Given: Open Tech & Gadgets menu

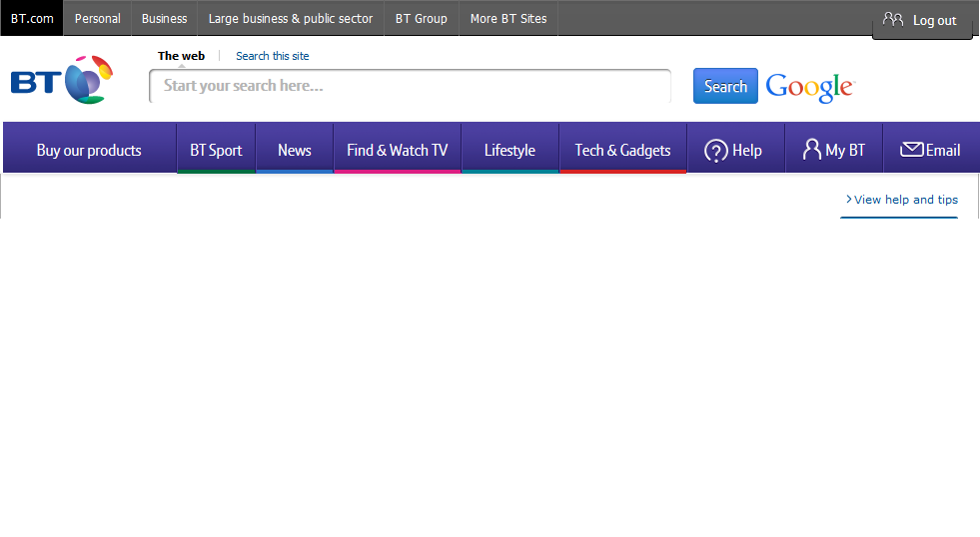Looking at the screenshot, I should [623, 150].
